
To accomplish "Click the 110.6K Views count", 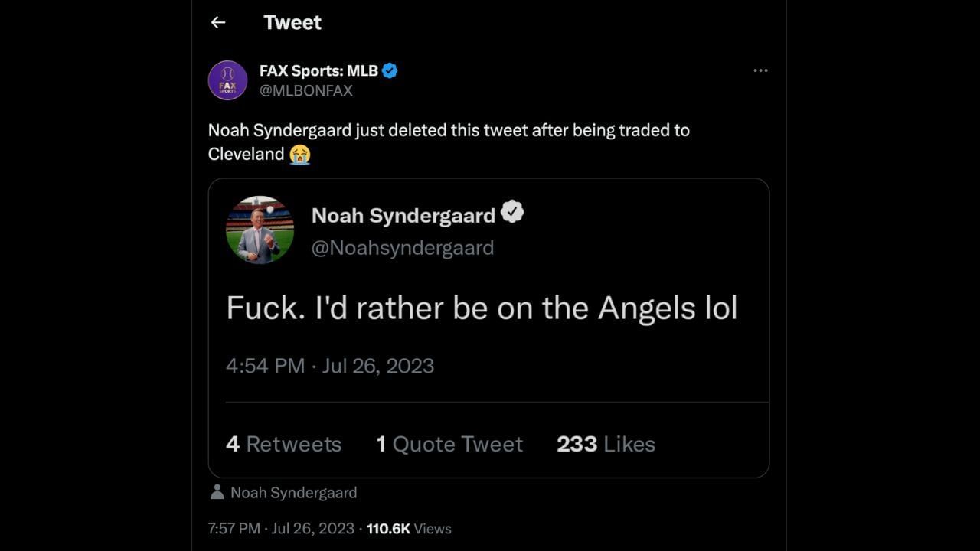I will point(409,529).
